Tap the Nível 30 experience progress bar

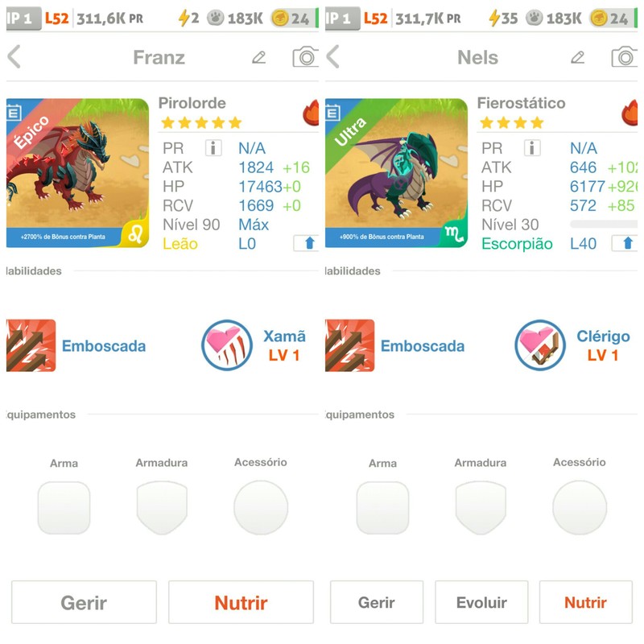click(x=603, y=225)
